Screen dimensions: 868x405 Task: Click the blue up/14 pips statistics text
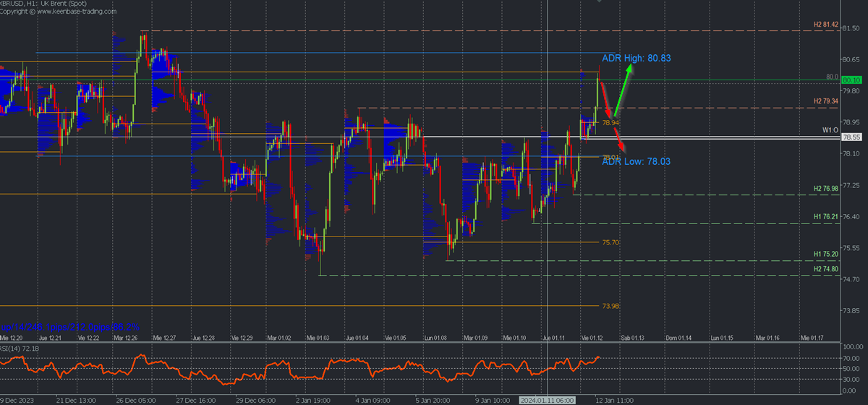[x=70, y=328]
